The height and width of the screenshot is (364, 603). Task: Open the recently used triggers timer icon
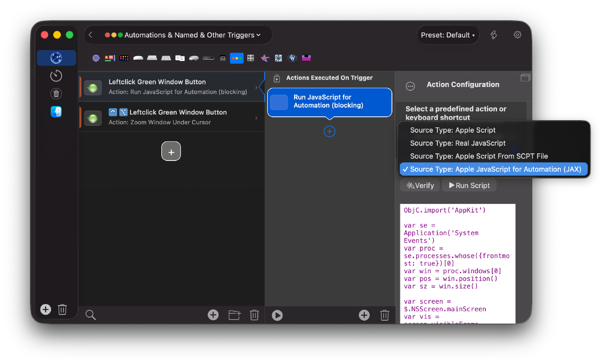[56, 75]
